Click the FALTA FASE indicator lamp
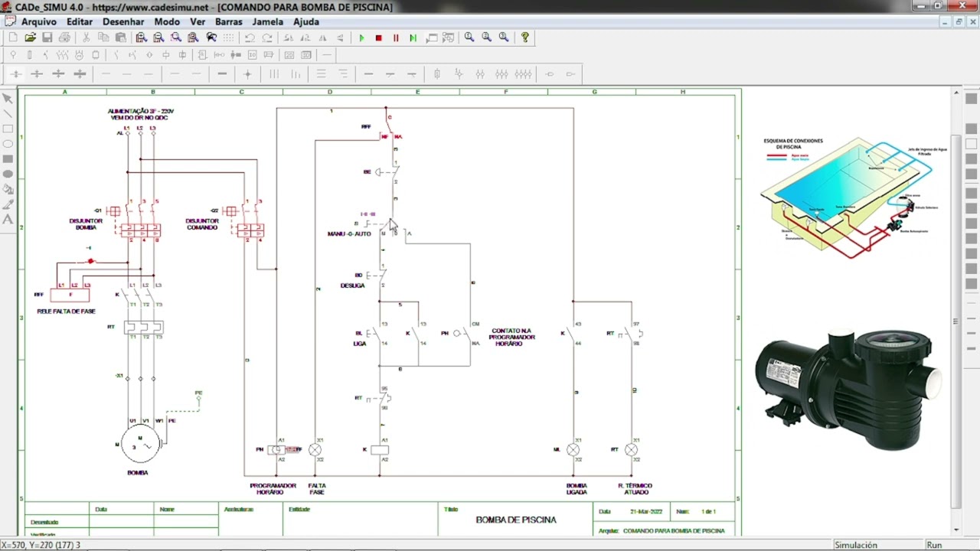 click(315, 450)
